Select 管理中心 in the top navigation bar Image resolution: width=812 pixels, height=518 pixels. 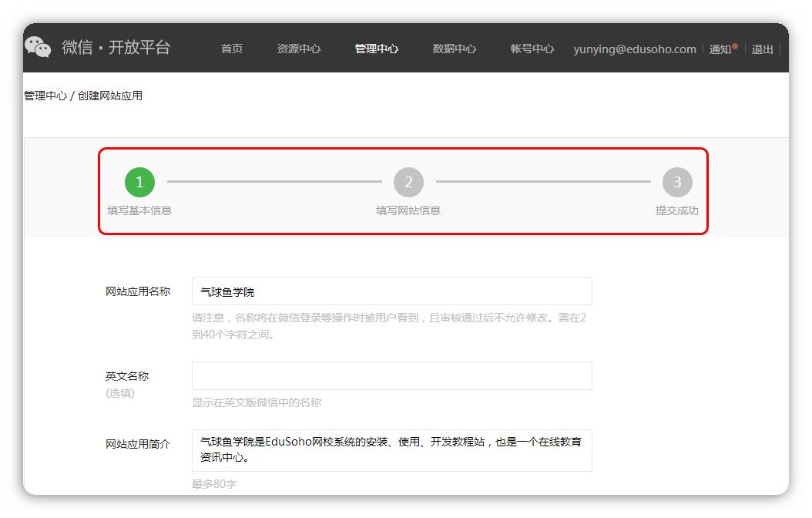377,49
